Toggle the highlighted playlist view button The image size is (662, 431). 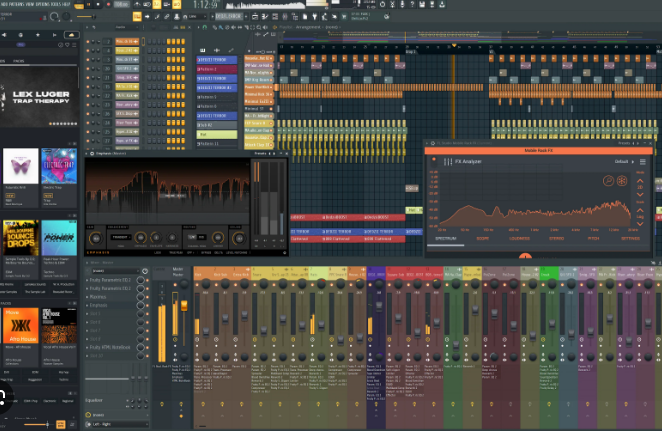137,16
